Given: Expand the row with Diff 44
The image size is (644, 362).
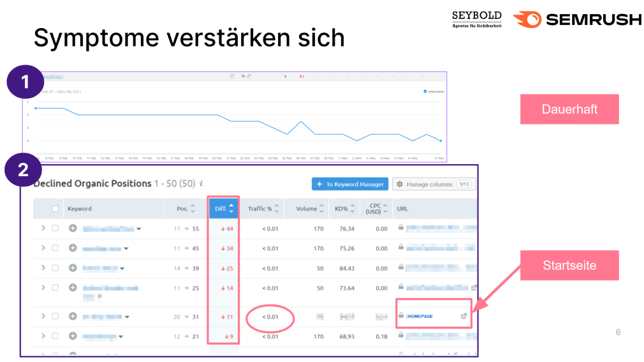Looking at the screenshot, I should (43, 228).
